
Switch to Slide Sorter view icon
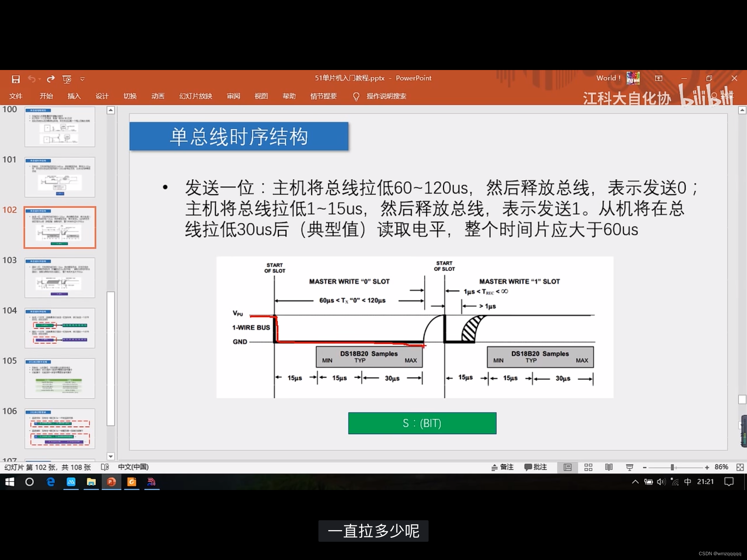588,467
